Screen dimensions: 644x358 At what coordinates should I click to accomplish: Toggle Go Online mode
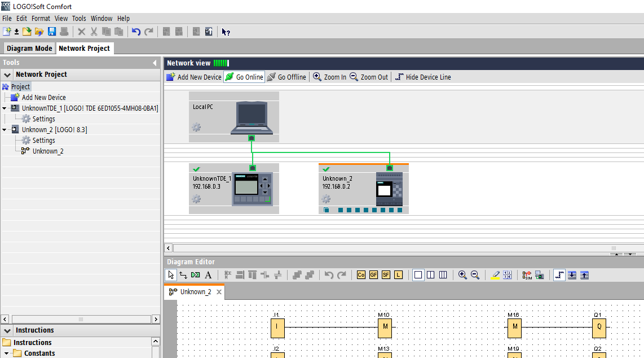click(244, 77)
